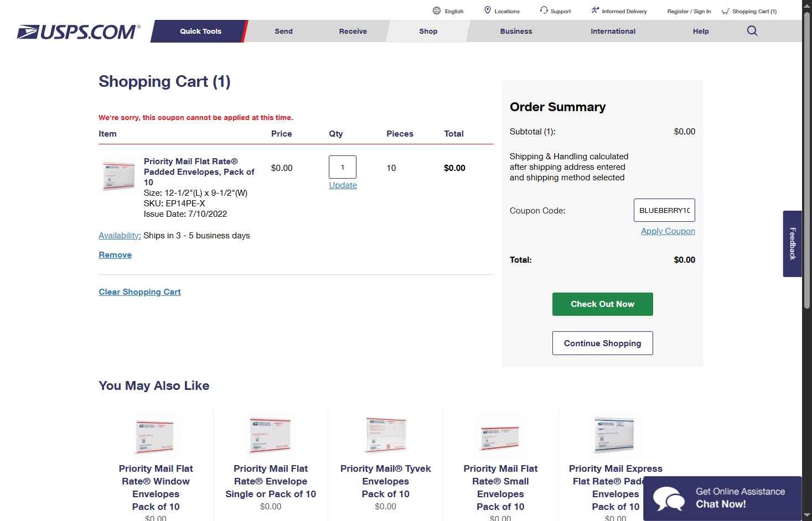Click the Support headset icon

tap(544, 11)
